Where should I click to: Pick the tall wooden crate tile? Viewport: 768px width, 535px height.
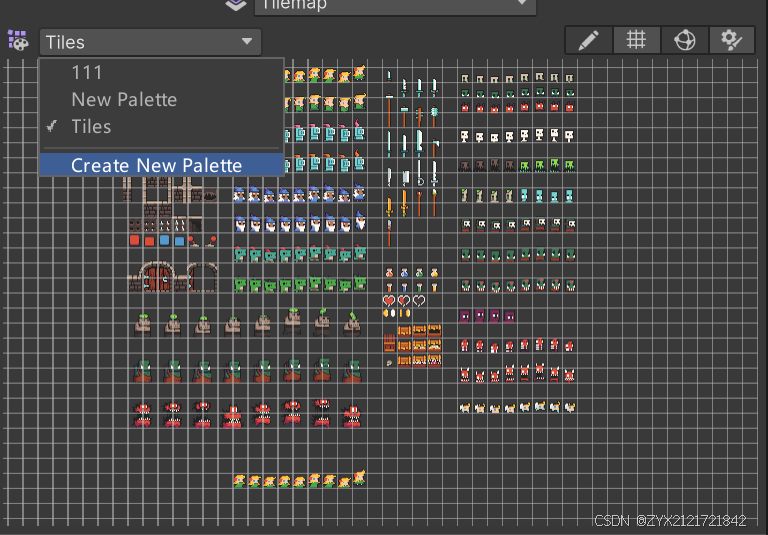[x=389, y=343]
